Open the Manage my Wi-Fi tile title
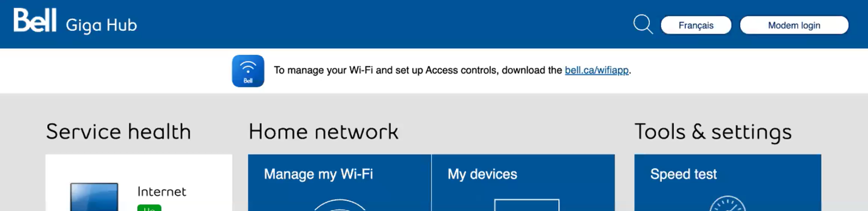 tap(318, 174)
